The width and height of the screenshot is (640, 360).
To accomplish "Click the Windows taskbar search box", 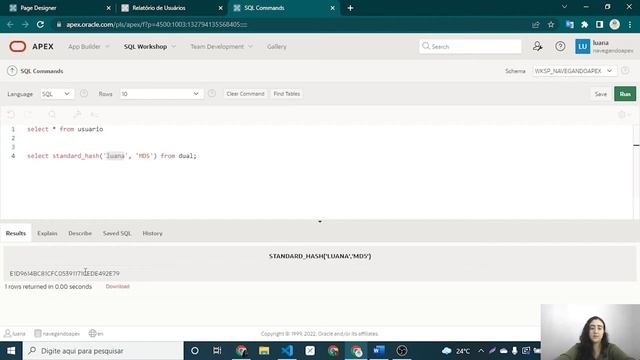I will pos(103,351).
